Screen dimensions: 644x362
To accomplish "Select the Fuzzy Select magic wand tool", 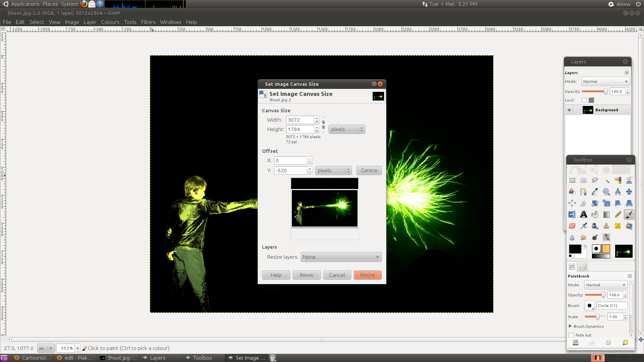I will click(606, 180).
